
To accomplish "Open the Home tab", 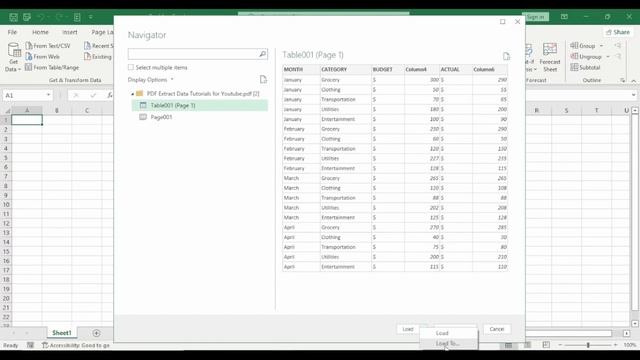I will (40, 32).
